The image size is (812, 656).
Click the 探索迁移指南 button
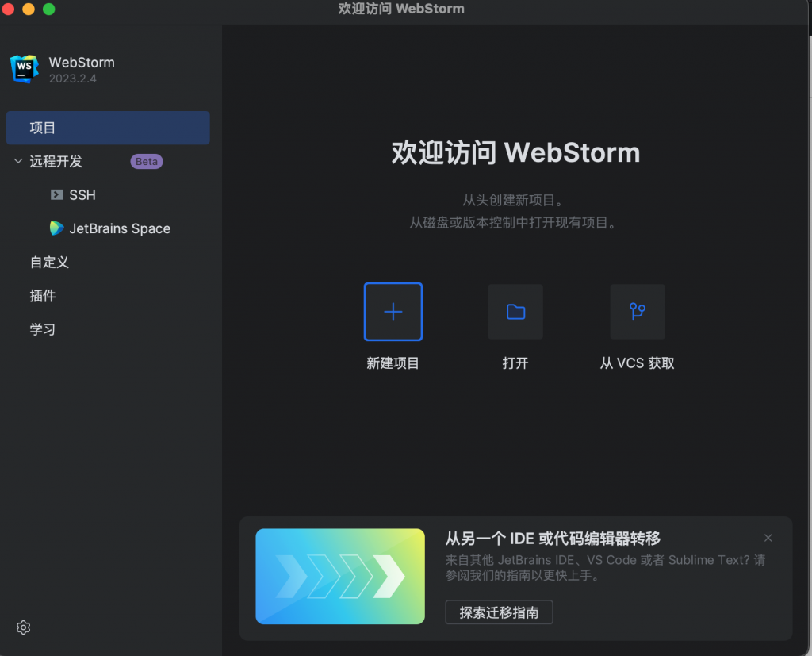pyautogui.click(x=498, y=612)
